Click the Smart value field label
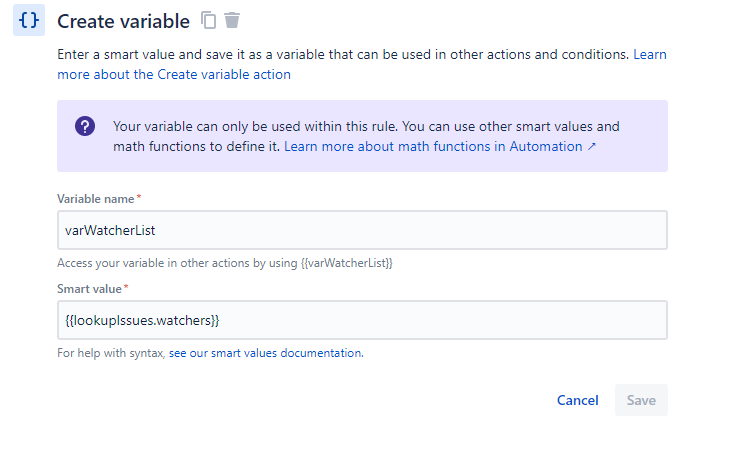Image resolution: width=732 pixels, height=460 pixels. [88, 289]
